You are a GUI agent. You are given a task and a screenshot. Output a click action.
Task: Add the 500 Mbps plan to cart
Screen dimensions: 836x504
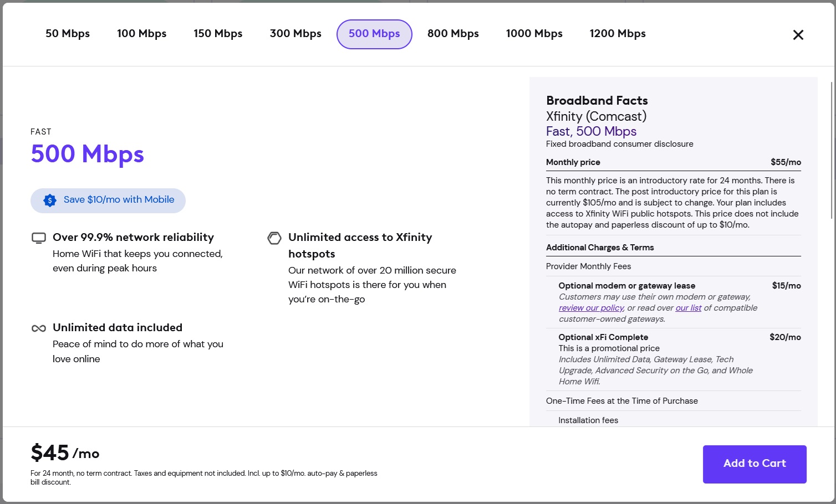coord(755,464)
